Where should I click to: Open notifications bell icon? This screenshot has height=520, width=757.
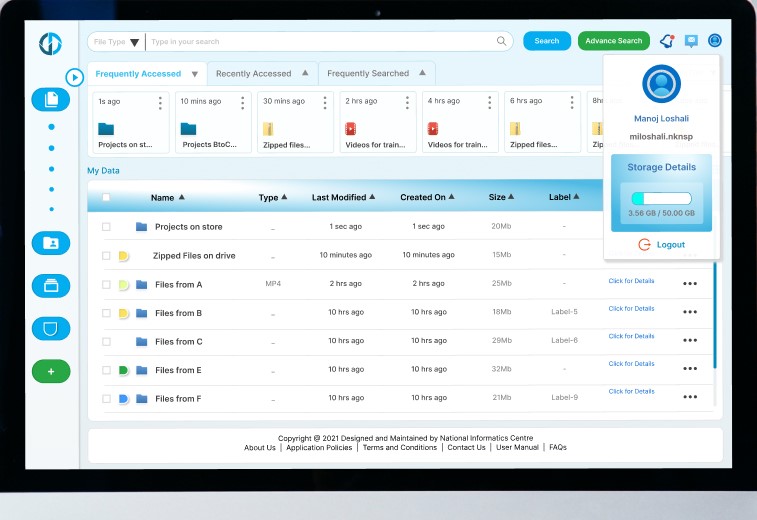click(x=667, y=41)
